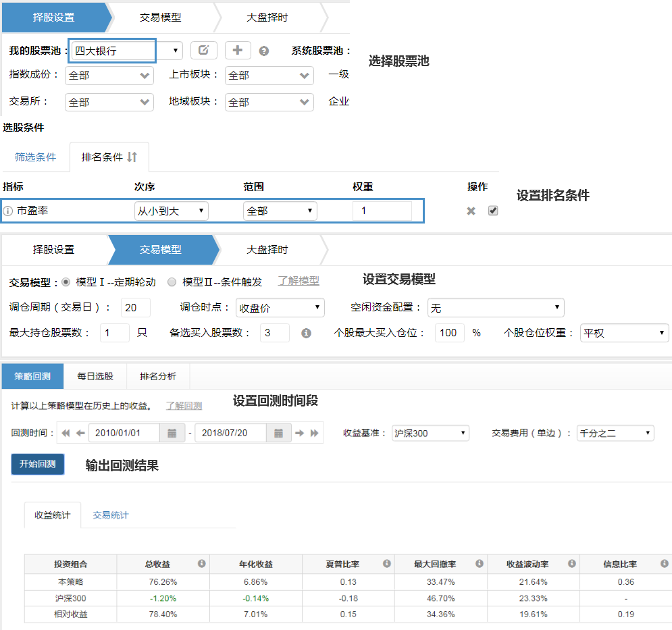This screenshot has width=672, height=630.
Task: Open calendar for start date 2010/01/01
Action: pos(172,433)
